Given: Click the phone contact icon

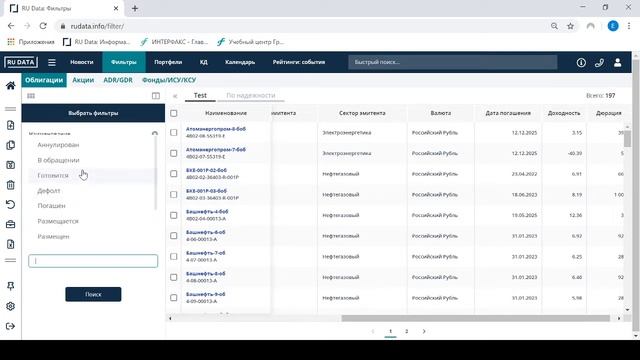Looking at the screenshot, I should [599, 62].
